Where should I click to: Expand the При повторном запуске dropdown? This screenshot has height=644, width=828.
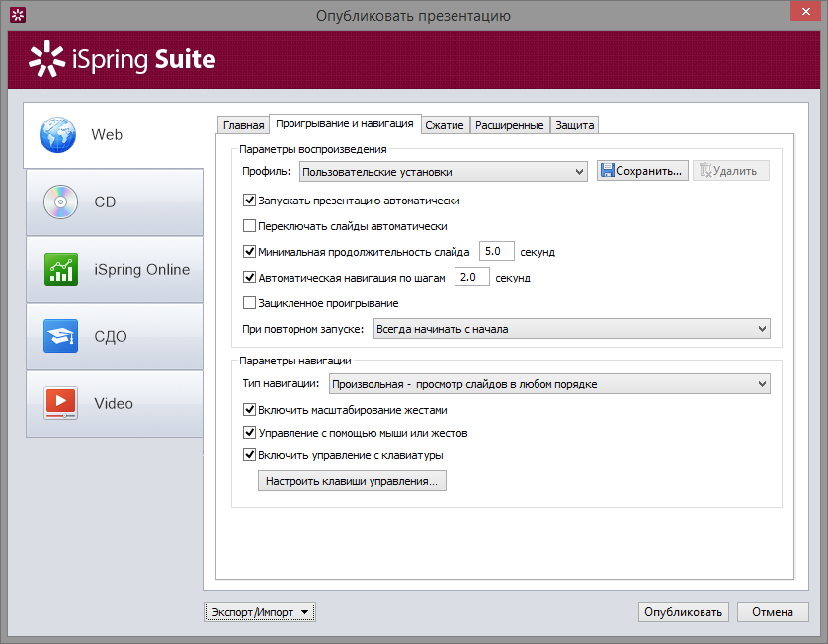click(x=571, y=329)
